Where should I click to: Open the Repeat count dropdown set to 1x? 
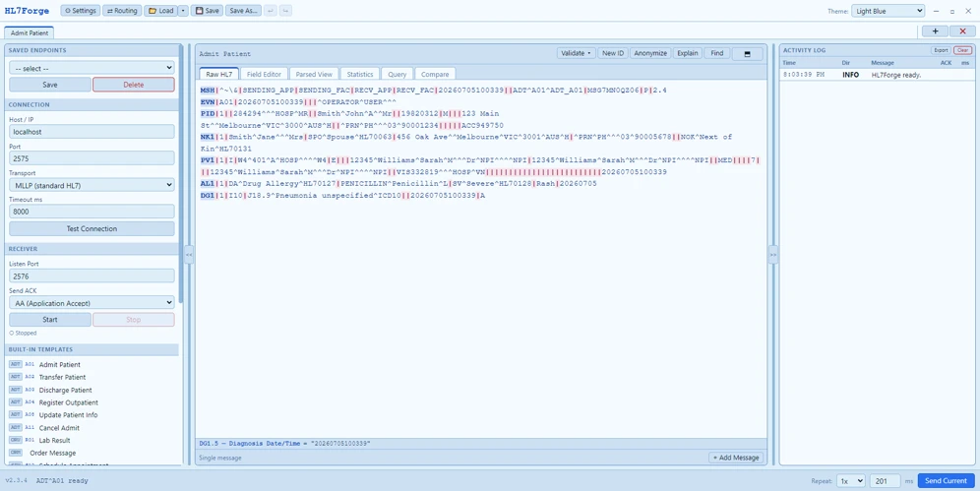click(851, 481)
